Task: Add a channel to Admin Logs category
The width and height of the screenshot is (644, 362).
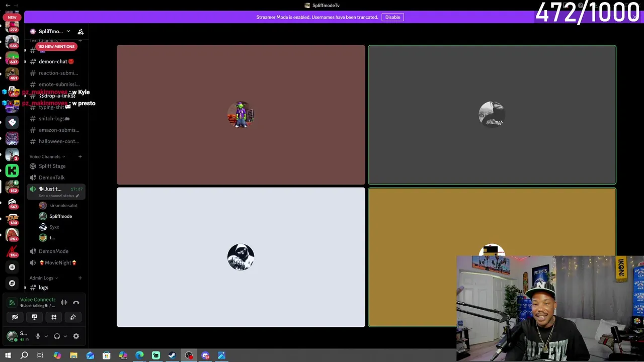Action: pos(80,278)
